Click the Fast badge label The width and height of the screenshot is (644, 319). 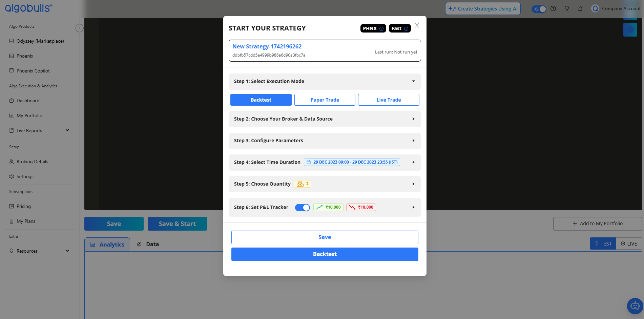click(396, 28)
